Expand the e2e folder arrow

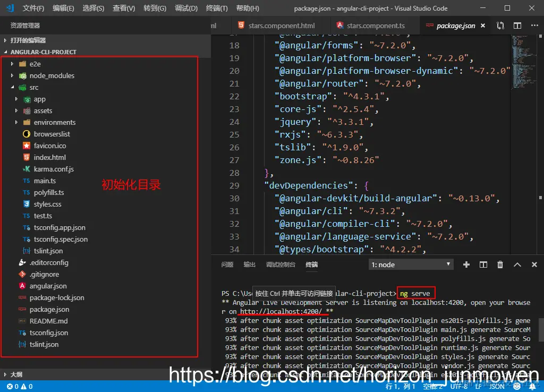tap(12, 64)
